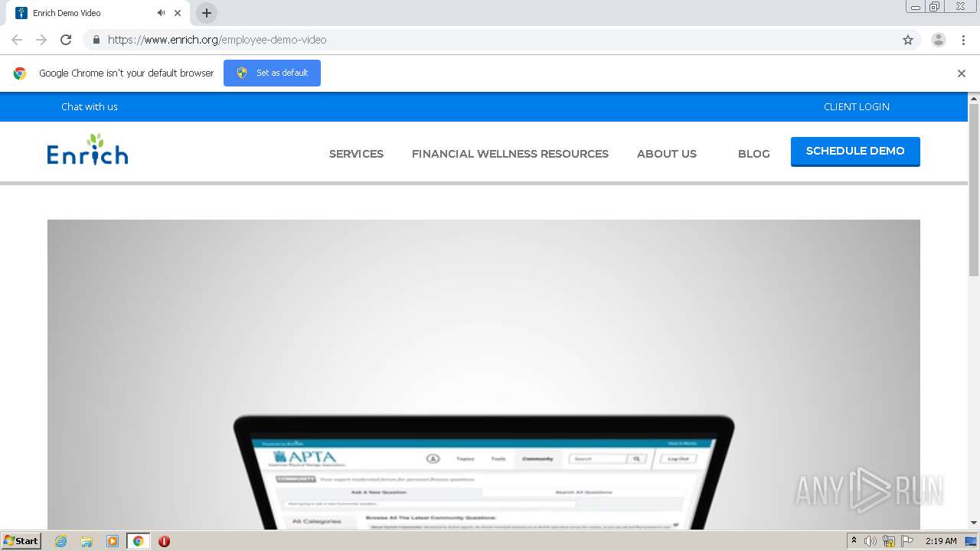This screenshot has width=980, height=551.
Task: Click the page vertical scrollbar thumb
Action: coord(974,190)
